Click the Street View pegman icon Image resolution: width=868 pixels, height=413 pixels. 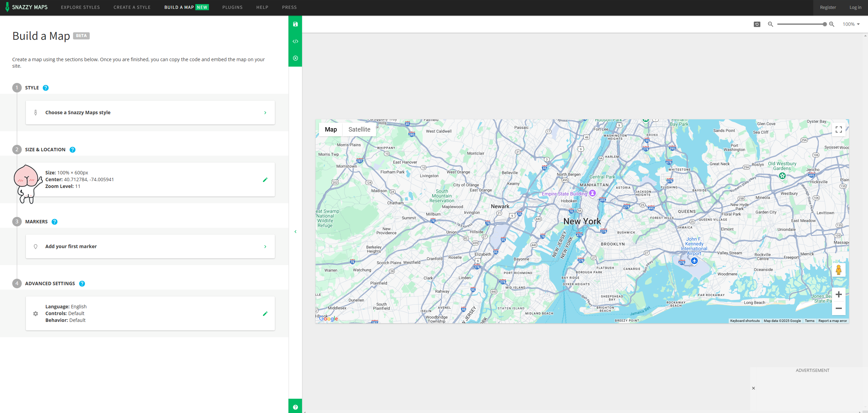point(838,270)
